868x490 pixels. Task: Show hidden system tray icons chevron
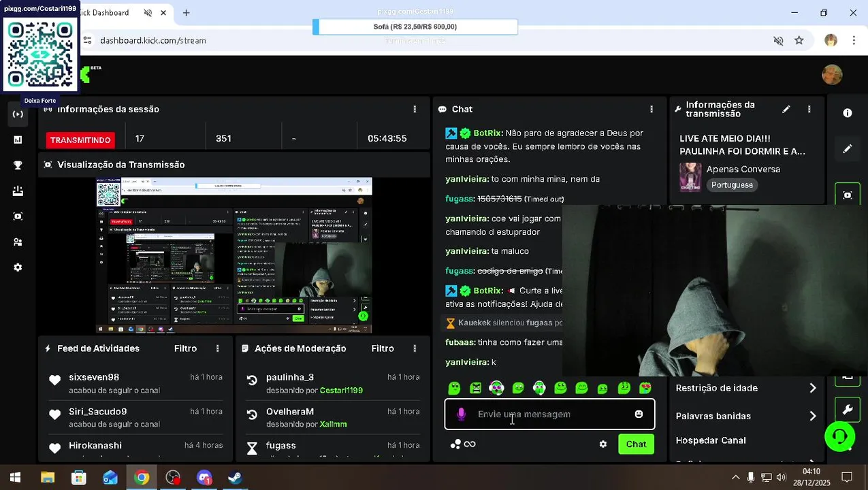[735, 478]
